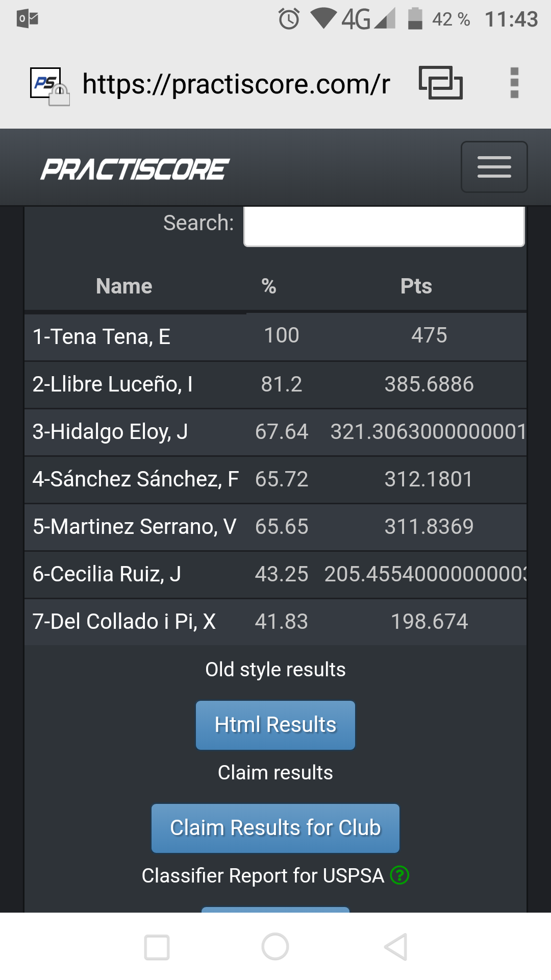Open the browser three-dot overflow menu
The image size is (551, 980).
pos(514,83)
